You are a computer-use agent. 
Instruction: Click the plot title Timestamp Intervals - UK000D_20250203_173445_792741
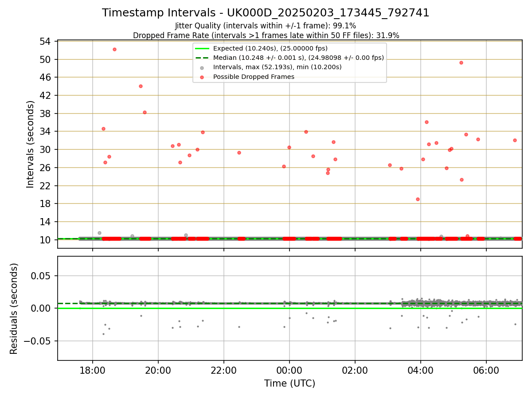pos(266,13)
